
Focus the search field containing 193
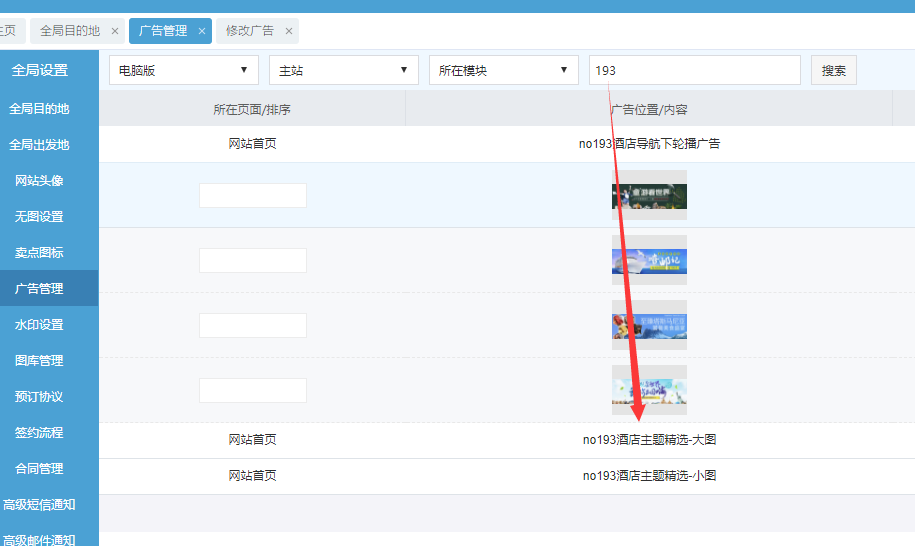pos(694,70)
